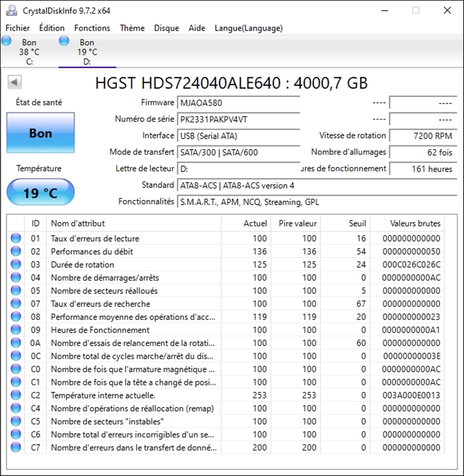
Task: Click the 19 °C temperature button
Action: tap(41, 193)
